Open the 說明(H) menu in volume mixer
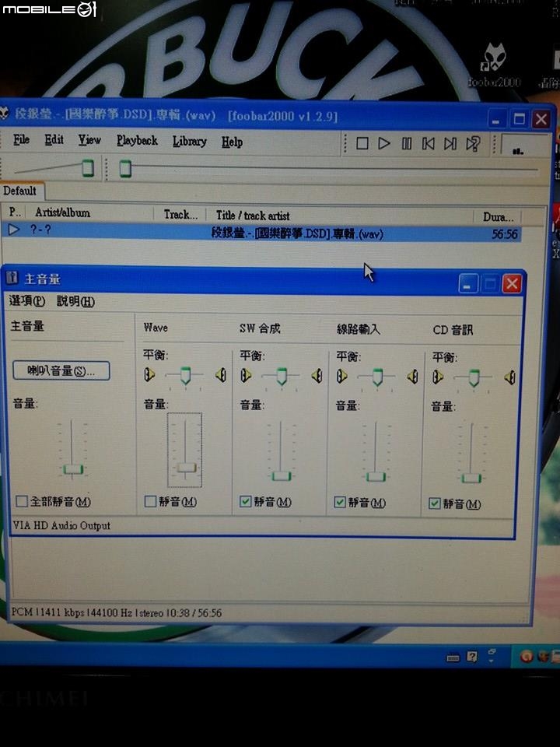This screenshot has width=560, height=747. point(75,302)
